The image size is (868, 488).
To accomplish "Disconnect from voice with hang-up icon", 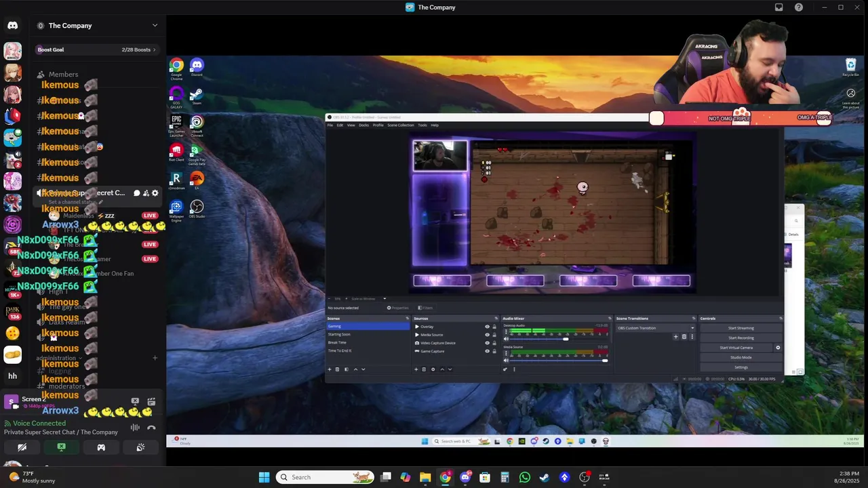I will tap(151, 428).
